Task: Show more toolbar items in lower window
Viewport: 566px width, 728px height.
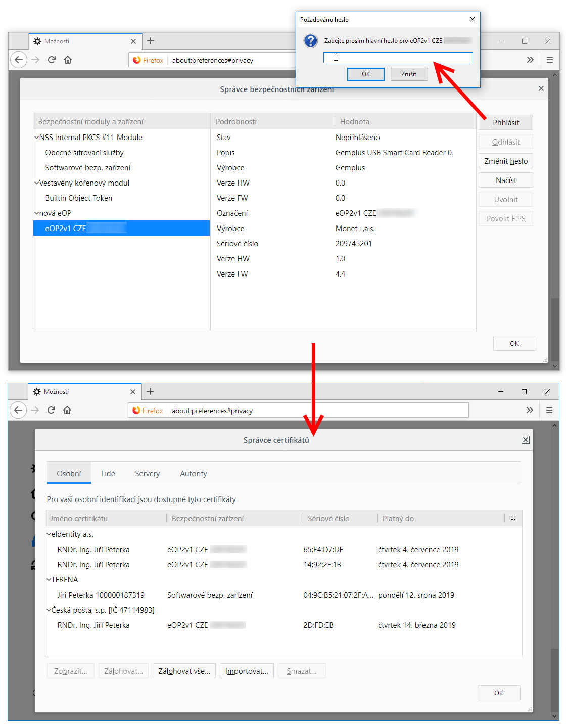Action: [530, 410]
